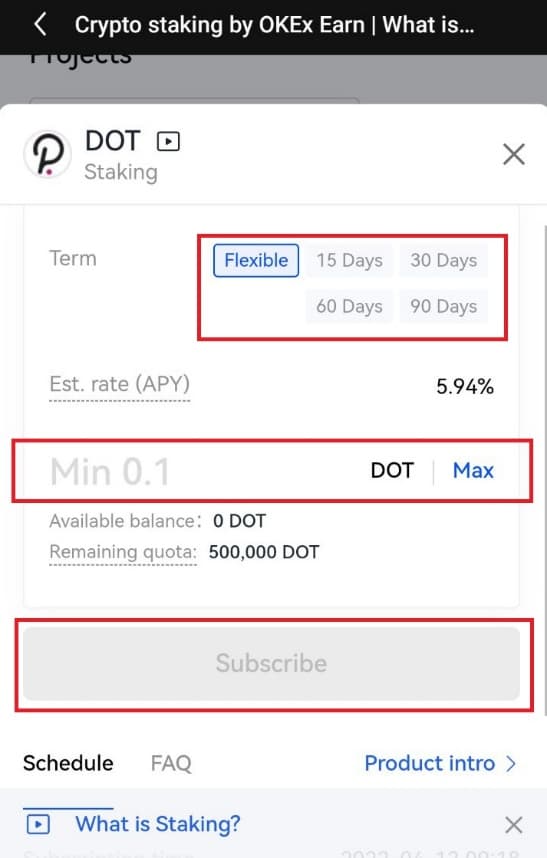547x858 pixels.
Task: Switch to the FAQ tab
Action: click(171, 763)
